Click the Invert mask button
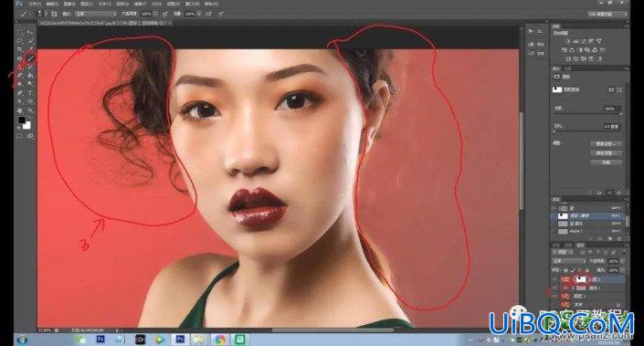Viewport: 644px width, 346px height. click(x=607, y=163)
